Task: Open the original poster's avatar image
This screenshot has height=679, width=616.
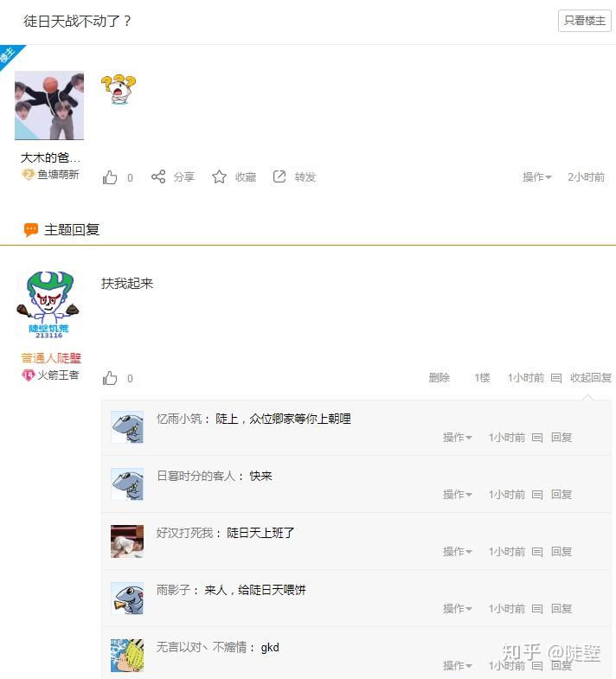Action: (49, 106)
